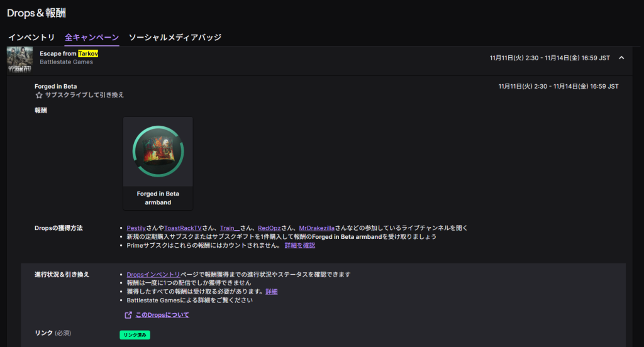Click the Forged in Beta armband caption

pos(158,198)
